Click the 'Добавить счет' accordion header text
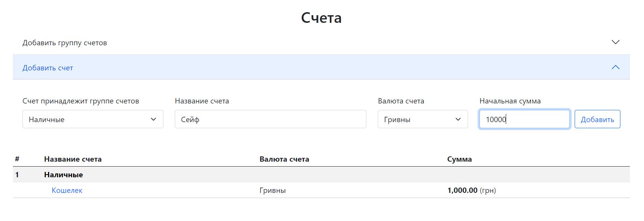Viewport: 644px width, 221px height. point(48,68)
